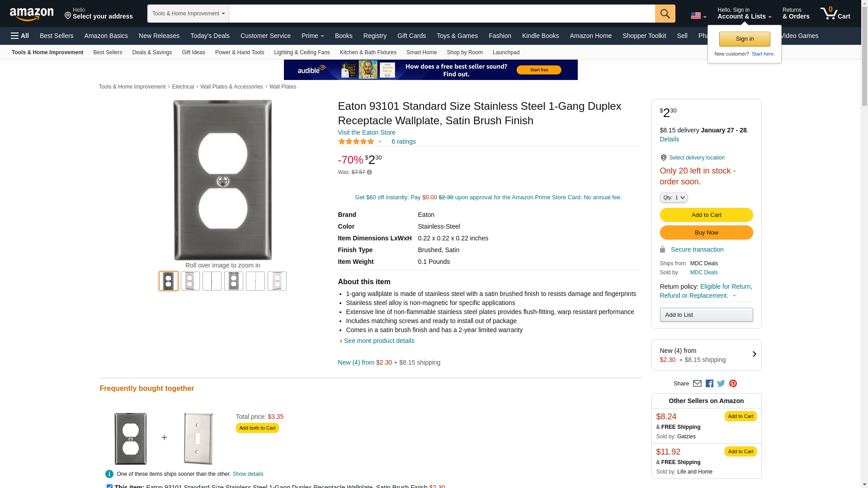
Task: Select the second product image thumbnail
Action: [190, 281]
